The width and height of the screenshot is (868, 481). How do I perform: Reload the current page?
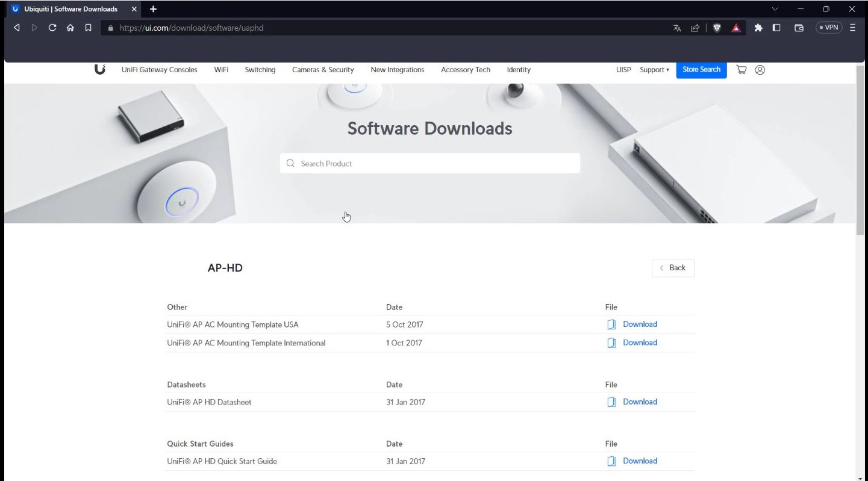click(52, 28)
